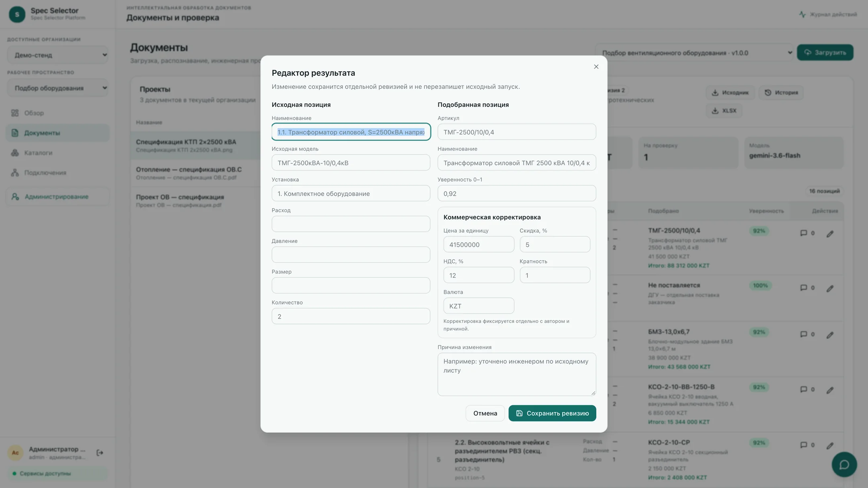Click edit pencil for БМЗ-13,0х6,7 row
The image size is (868, 488).
point(830,335)
